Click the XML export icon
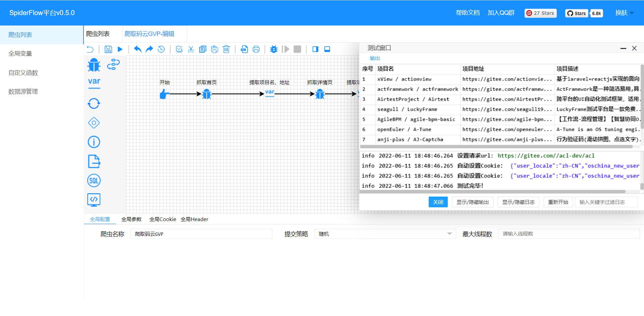This screenshot has height=316, width=644. (x=244, y=49)
